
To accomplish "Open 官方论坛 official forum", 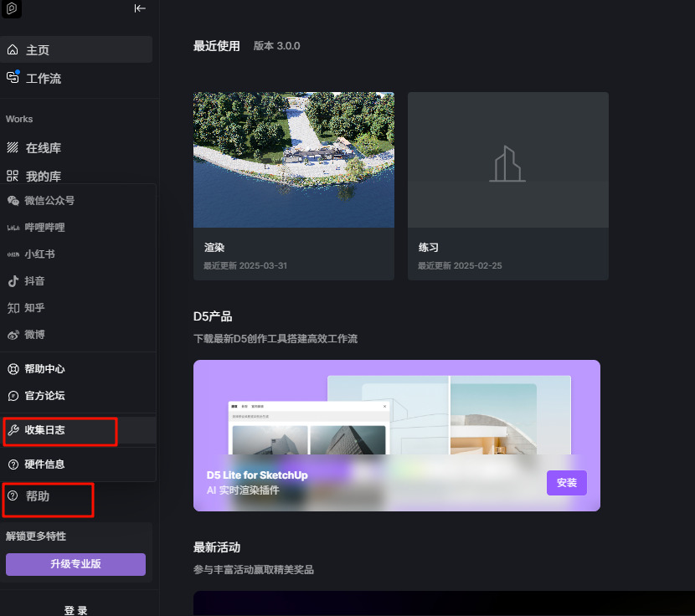I will [44, 396].
